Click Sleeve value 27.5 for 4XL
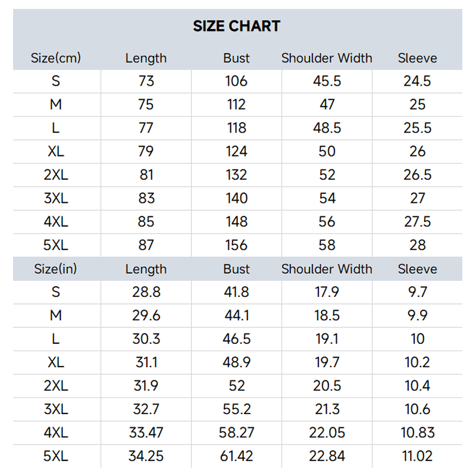 pos(418,221)
